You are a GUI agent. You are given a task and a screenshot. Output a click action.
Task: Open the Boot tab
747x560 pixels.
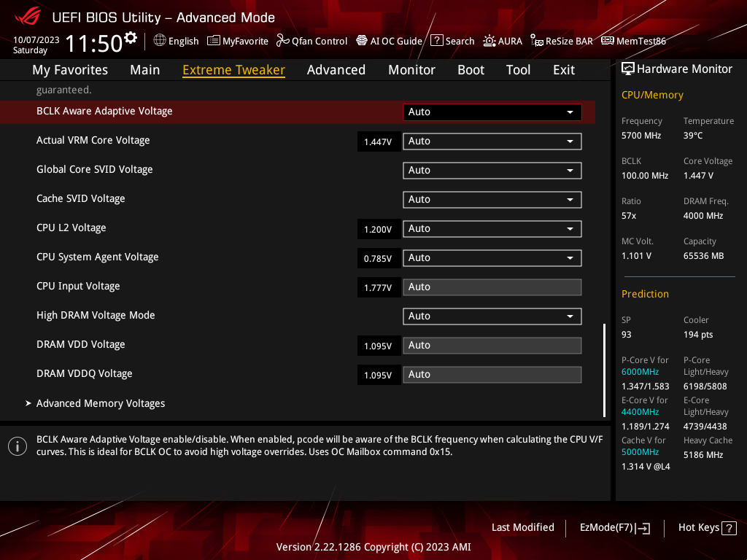(x=471, y=69)
